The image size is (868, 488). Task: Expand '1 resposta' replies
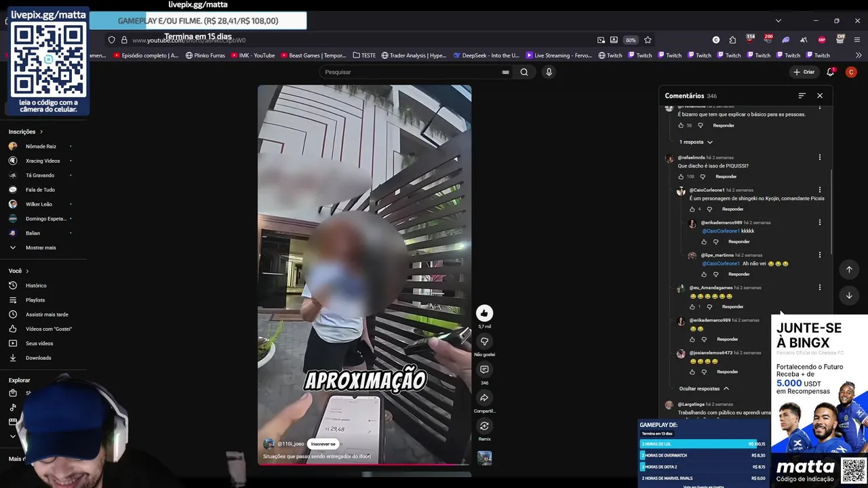coord(696,142)
